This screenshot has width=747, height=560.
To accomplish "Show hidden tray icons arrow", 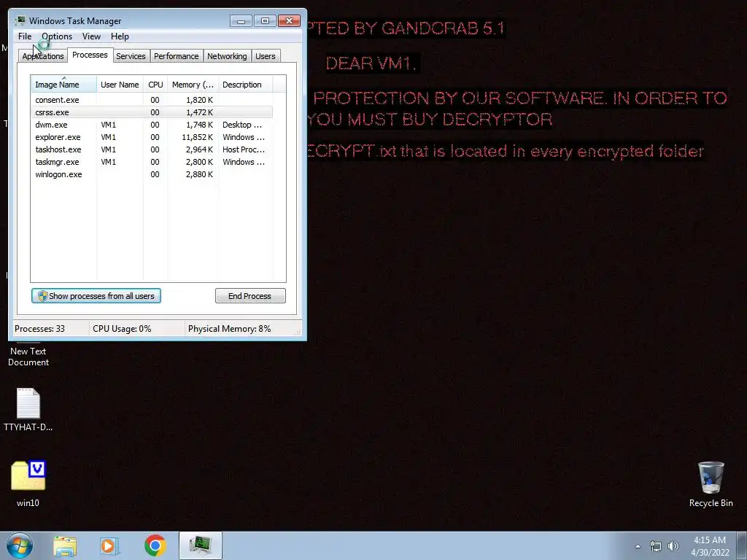I will pyautogui.click(x=638, y=546).
